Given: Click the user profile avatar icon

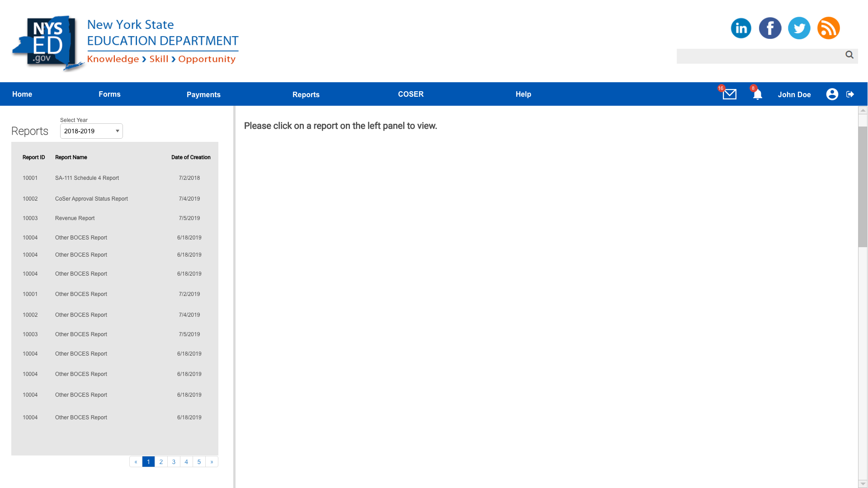Looking at the screenshot, I should pos(832,94).
